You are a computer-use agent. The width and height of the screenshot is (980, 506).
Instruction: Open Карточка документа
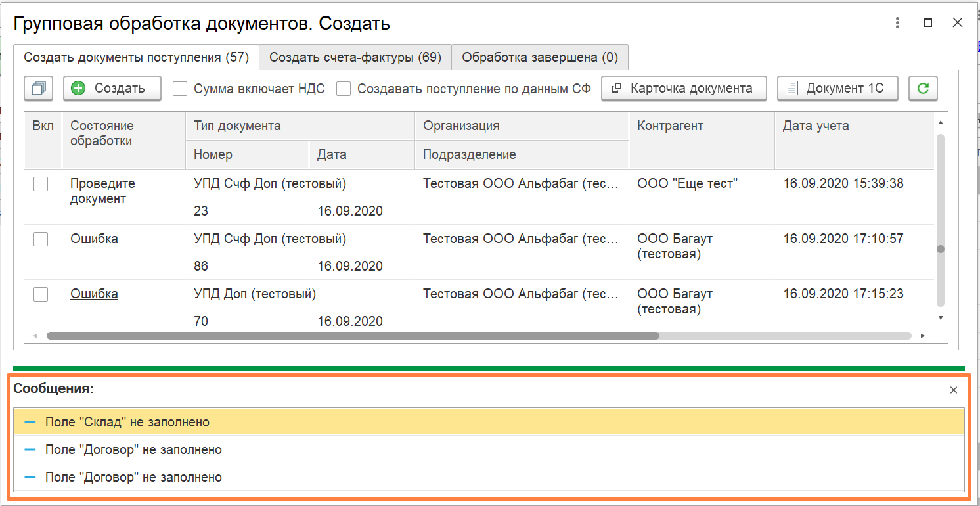coord(684,88)
